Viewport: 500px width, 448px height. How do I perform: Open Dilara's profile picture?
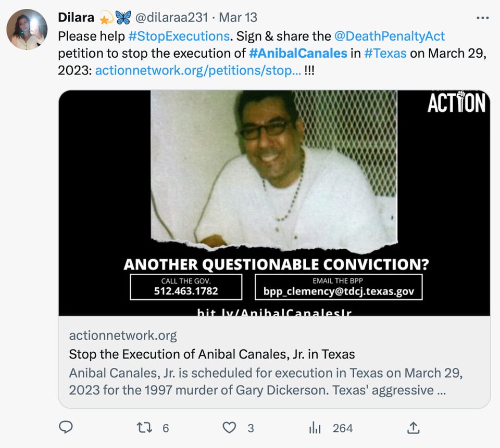(x=27, y=29)
